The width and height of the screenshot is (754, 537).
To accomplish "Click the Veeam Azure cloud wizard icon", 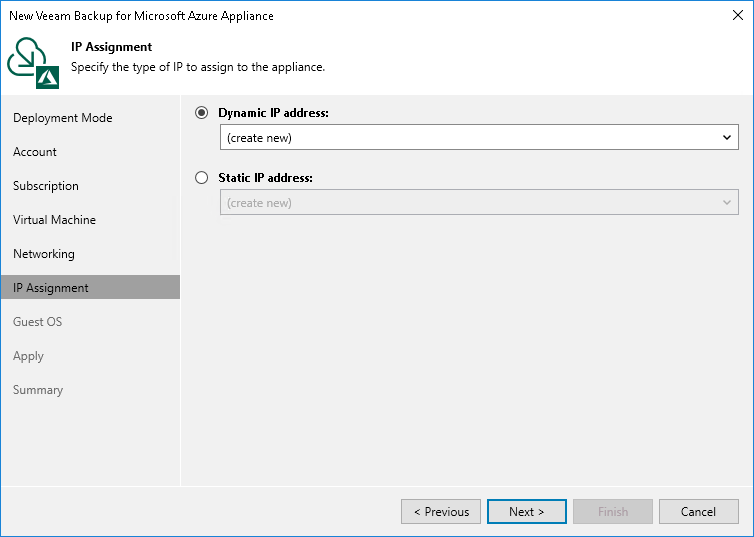I will coord(34,62).
